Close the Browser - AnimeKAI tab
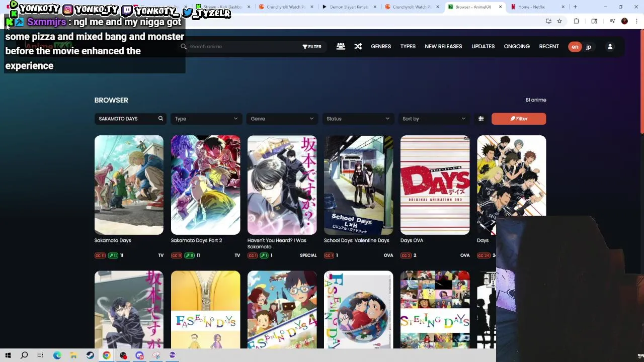The image size is (644, 362). tap(500, 7)
